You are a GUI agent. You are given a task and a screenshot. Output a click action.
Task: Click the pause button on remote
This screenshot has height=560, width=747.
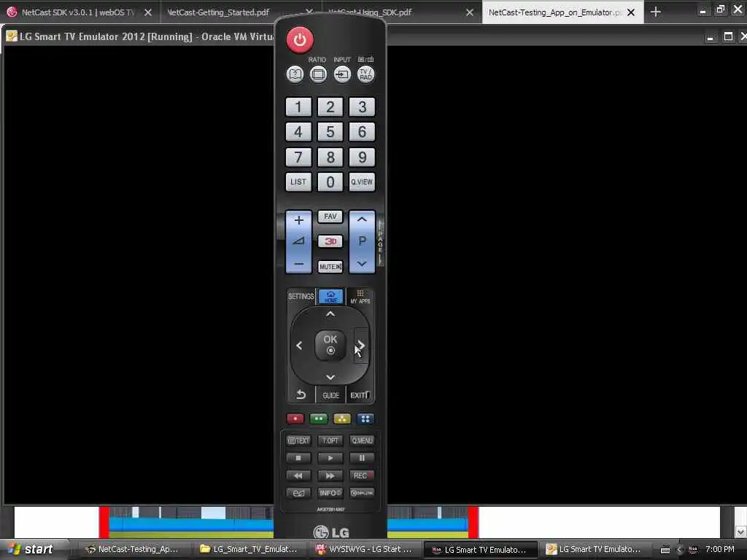pos(362,458)
